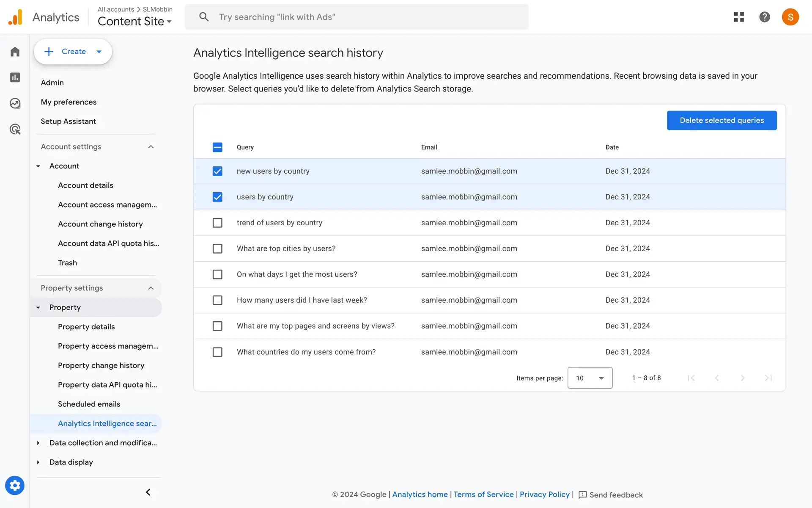Expand the Data collection and modification tree item

(38, 443)
